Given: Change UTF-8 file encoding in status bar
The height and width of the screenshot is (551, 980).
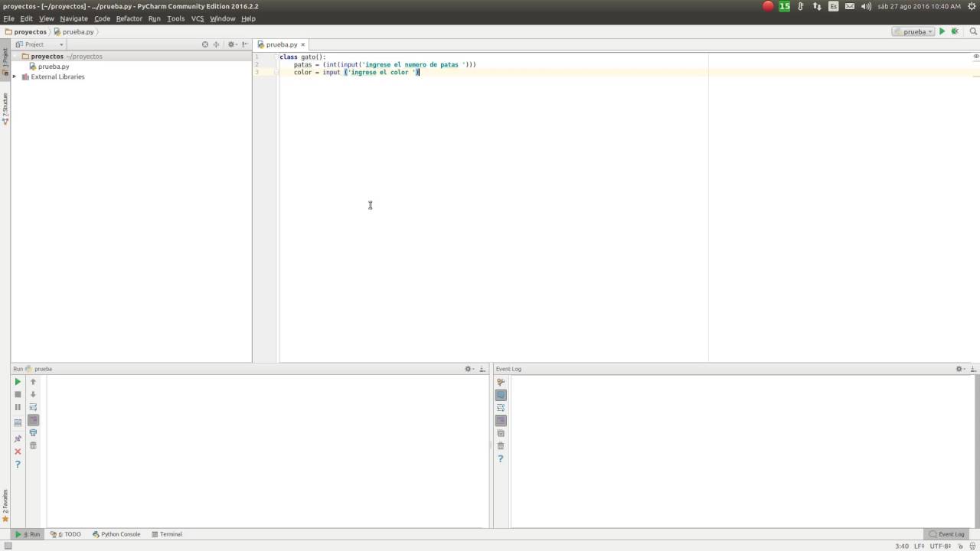Looking at the screenshot, I should [x=941, y=546].
